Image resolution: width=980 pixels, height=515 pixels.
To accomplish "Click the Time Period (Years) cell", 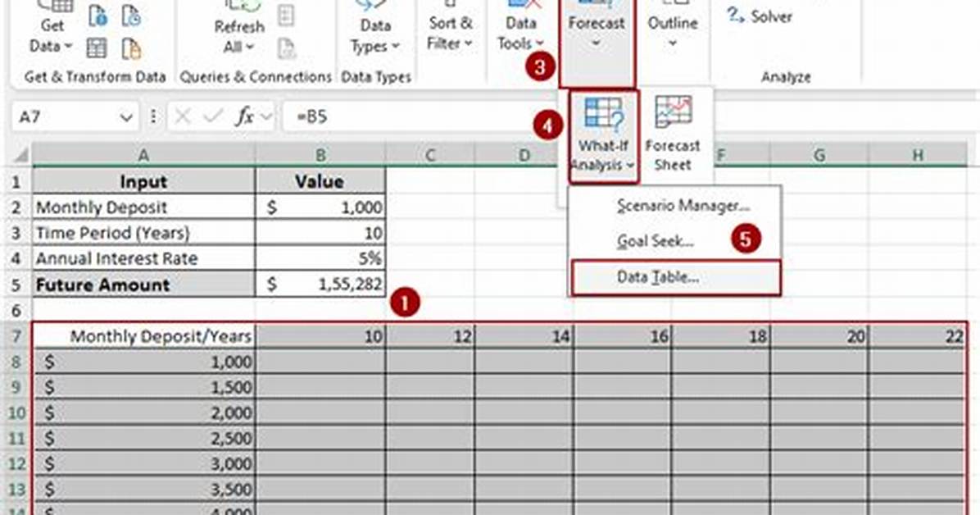I will coord(143,233).
